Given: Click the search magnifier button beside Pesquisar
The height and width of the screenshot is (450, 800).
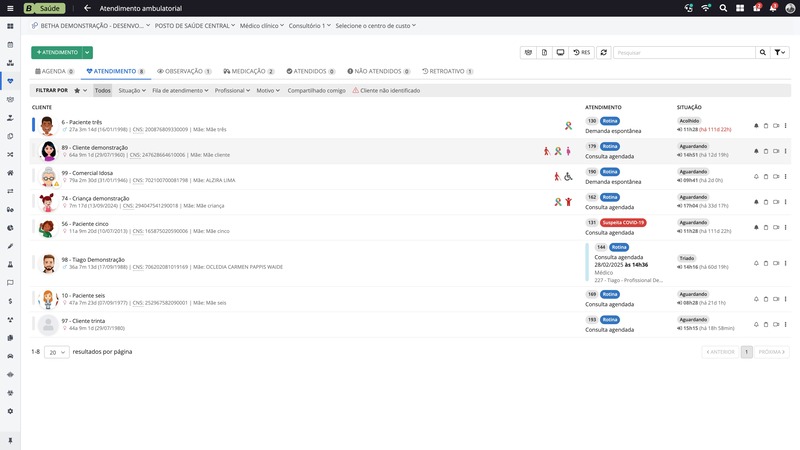Looking at the screenshot, I should click(759, 52).
